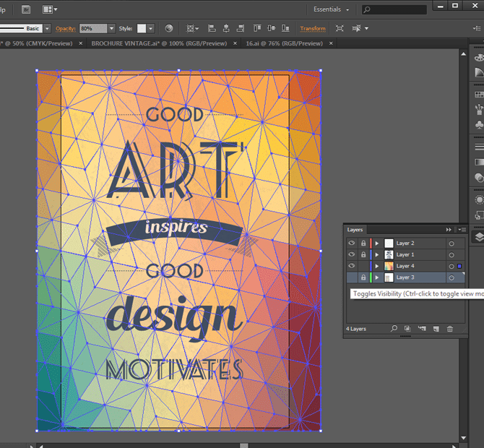484x448 pixels.
Task: Open the Brushes panel icon
Action: [x=478, y=109]
